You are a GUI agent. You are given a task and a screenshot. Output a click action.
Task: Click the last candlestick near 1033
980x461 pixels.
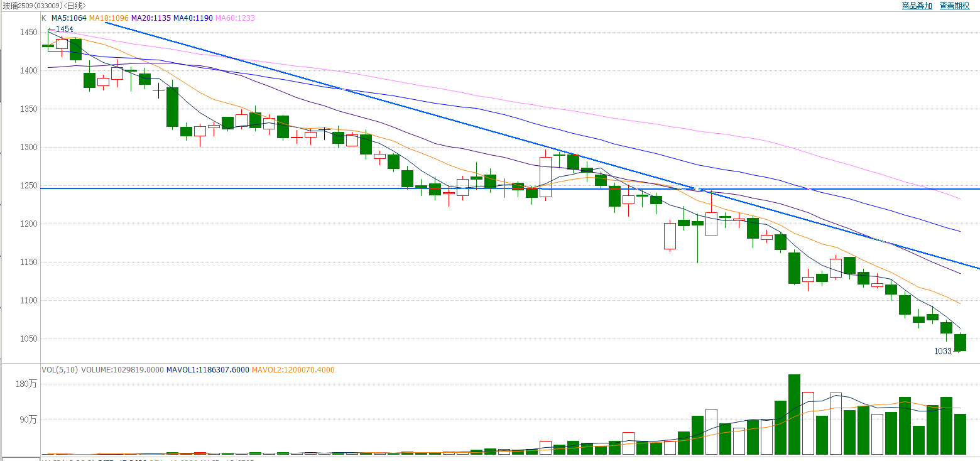coord(960,343)
